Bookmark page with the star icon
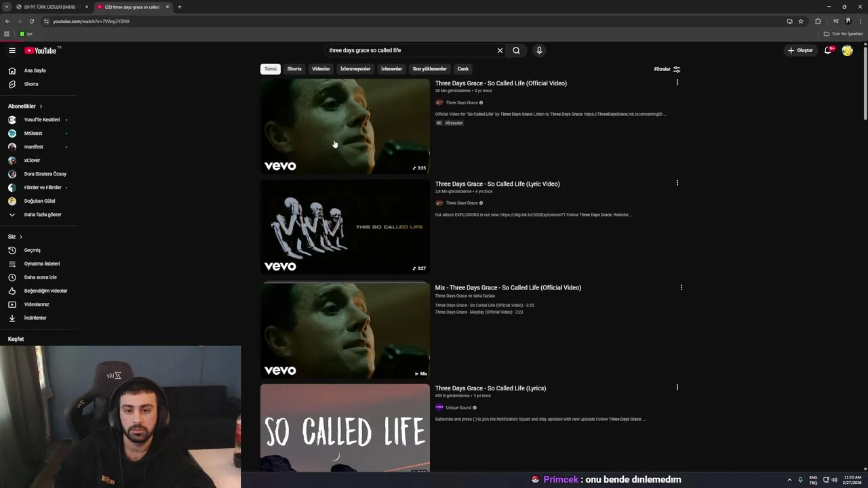Image resolution: width=868 pixels, height=488 pixels. click(801, 21)
